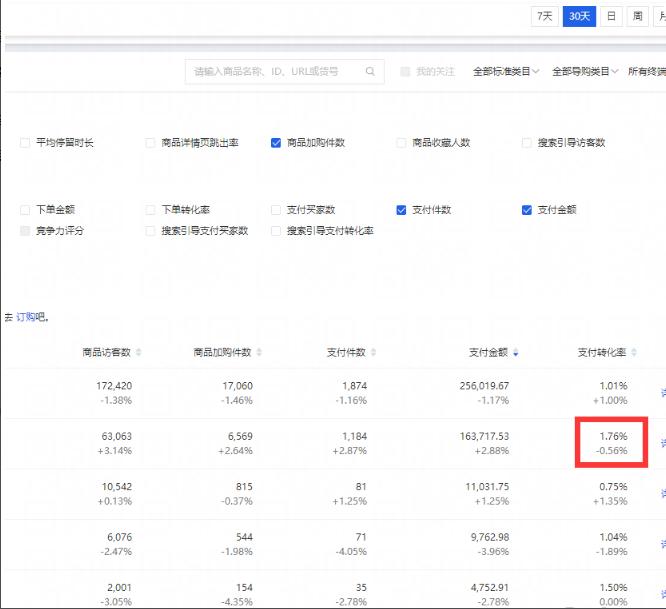
Task: Click sort arrows beside 商品加购件数 column header
Action: point(260,352)
